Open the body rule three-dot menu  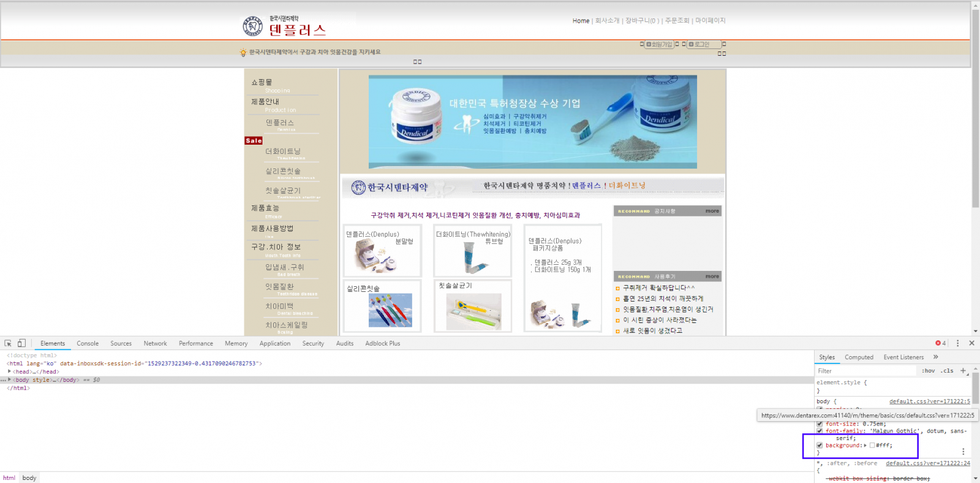click(x=963, y=452)
